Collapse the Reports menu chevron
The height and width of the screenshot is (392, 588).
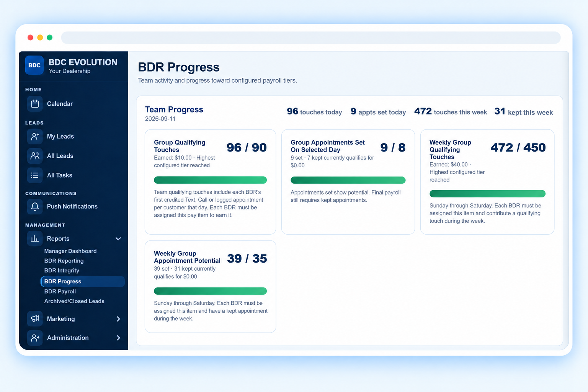(118, 238)
